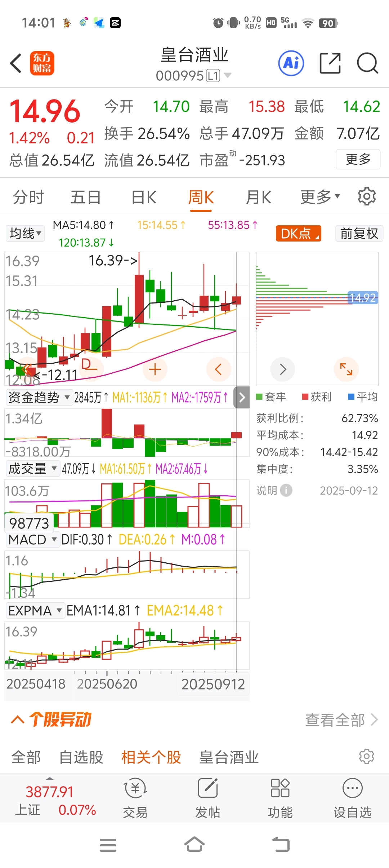The height and width of the screenshot is (868, 389).
Task: Tap the info icon next to 说明
Action: (286, 490)
